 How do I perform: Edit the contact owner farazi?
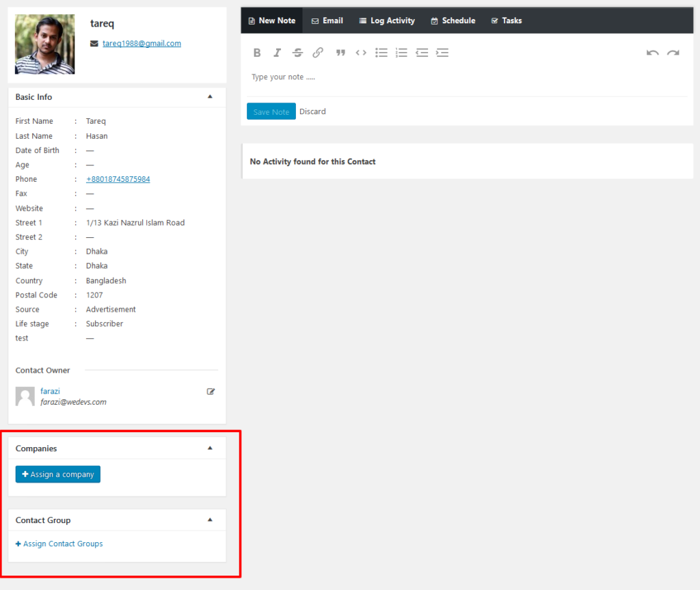tap(211, 392)
